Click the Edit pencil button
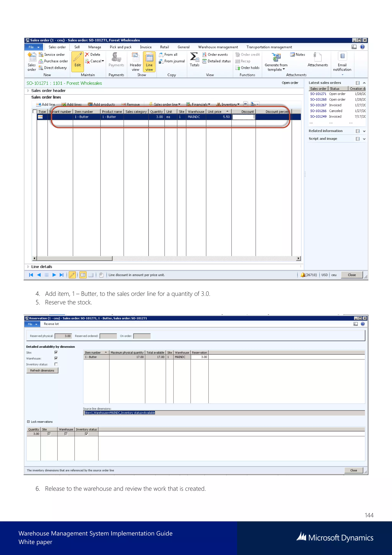Viewport: 392px width, 555px height. pos(78,62)
